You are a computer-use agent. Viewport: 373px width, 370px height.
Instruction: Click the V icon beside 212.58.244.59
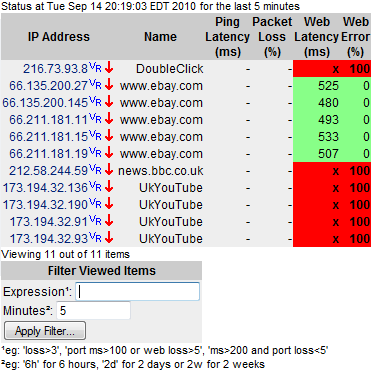click(92, 168)
